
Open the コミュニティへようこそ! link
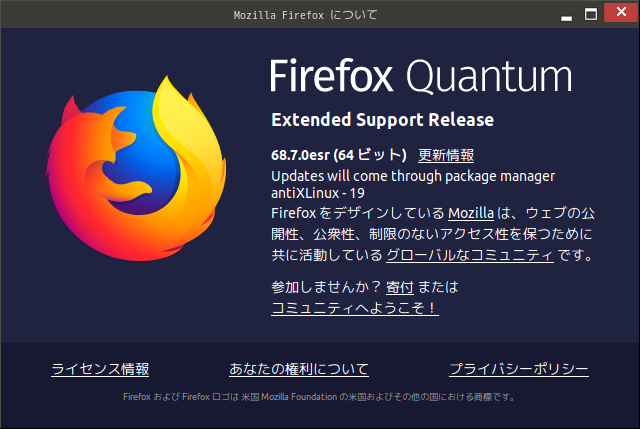[355, 308]
